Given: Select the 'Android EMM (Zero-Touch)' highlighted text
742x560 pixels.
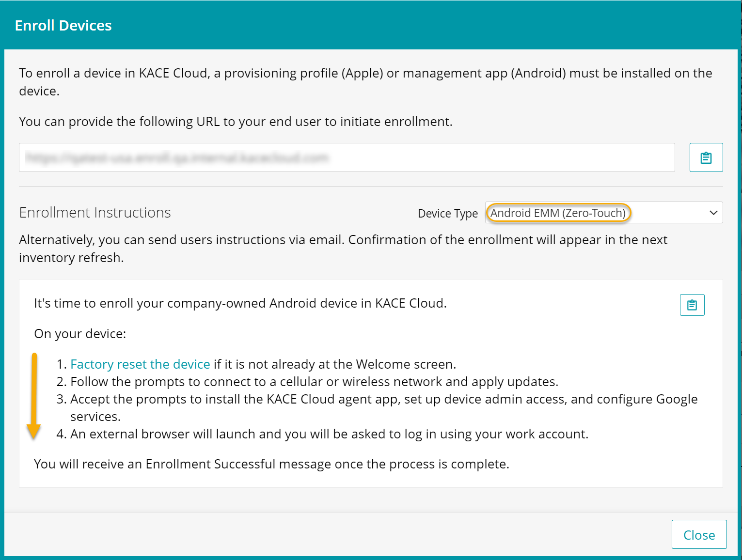Looking at the screenshot, I should 558,213.
